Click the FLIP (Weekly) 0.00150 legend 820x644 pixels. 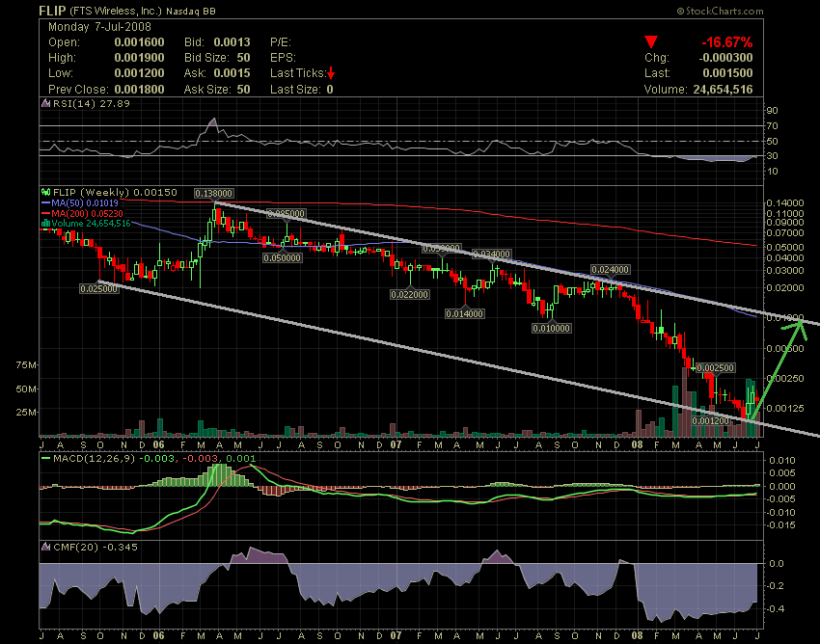point(115,193)
